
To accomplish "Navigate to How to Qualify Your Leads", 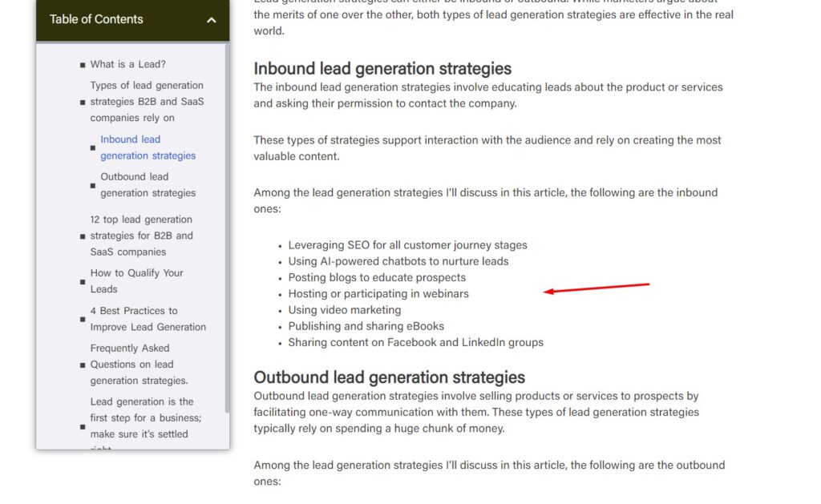I will tap(136, 281).
